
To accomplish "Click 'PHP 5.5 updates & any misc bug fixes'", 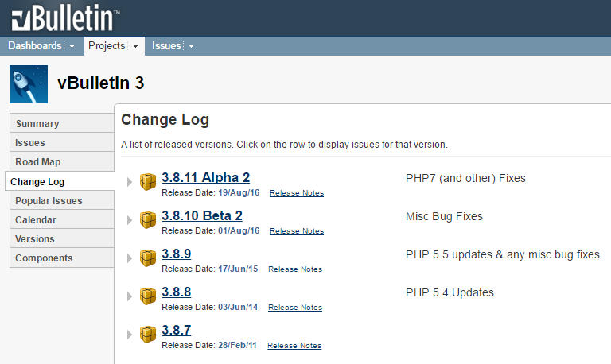I will tap(502, 254).
